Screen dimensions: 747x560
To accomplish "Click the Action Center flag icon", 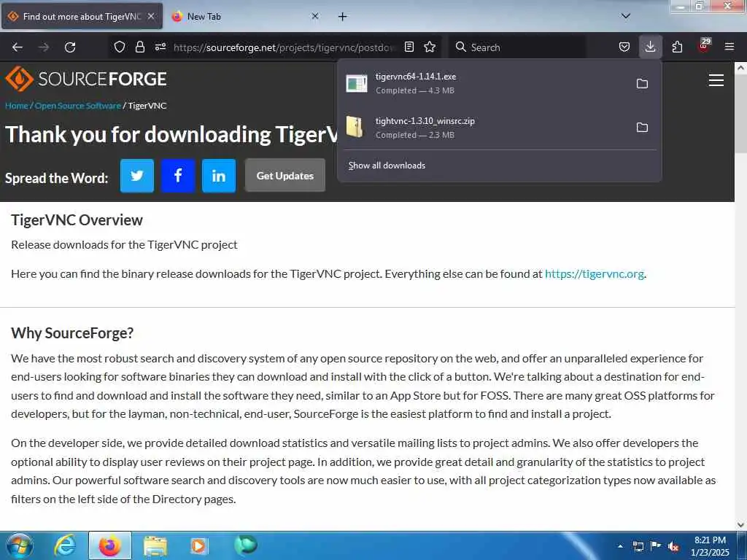I will click(656, 546).
